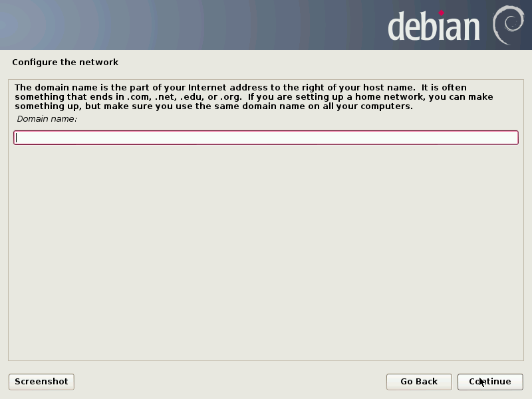Click the '.edu' text in the description
This screenshot has width=532, height=399.
click(192, 97)
